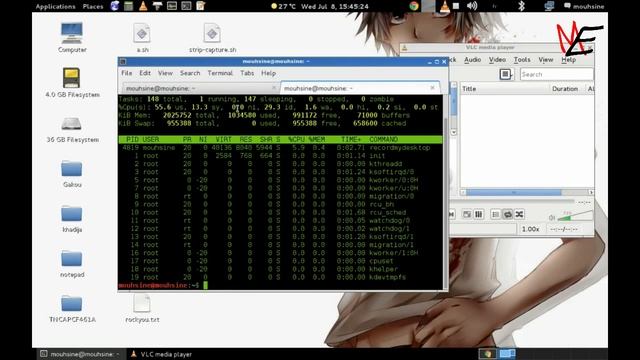Open terminal Search menu
Screen dimensions: 640x360
tap(190, 73)
